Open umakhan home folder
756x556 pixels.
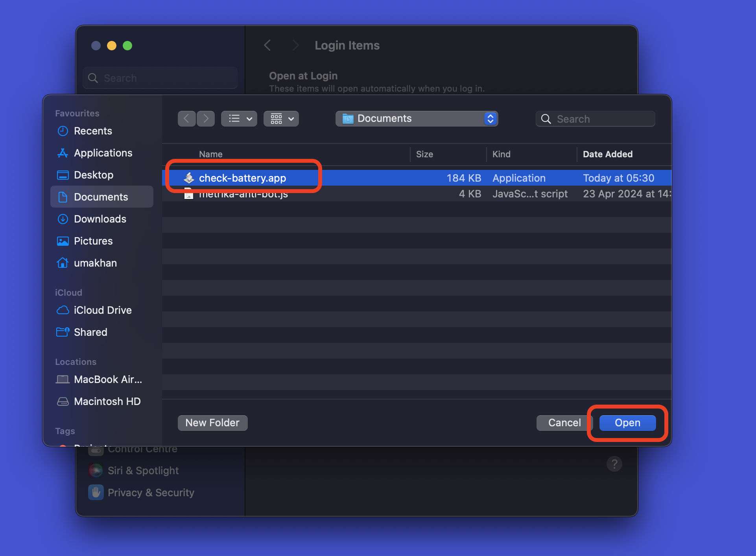pos(95,263)
